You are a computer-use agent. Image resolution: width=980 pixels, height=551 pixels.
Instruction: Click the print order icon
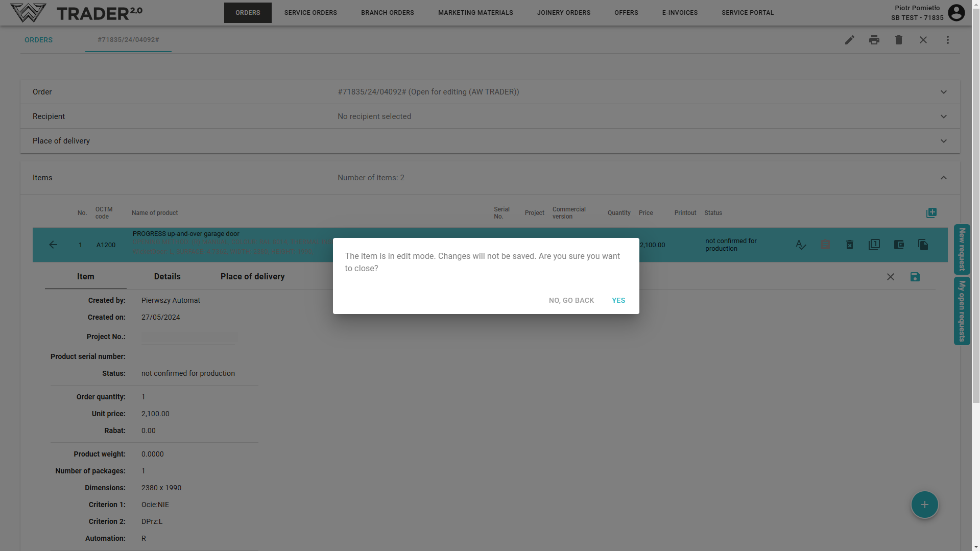click(874, 40)
